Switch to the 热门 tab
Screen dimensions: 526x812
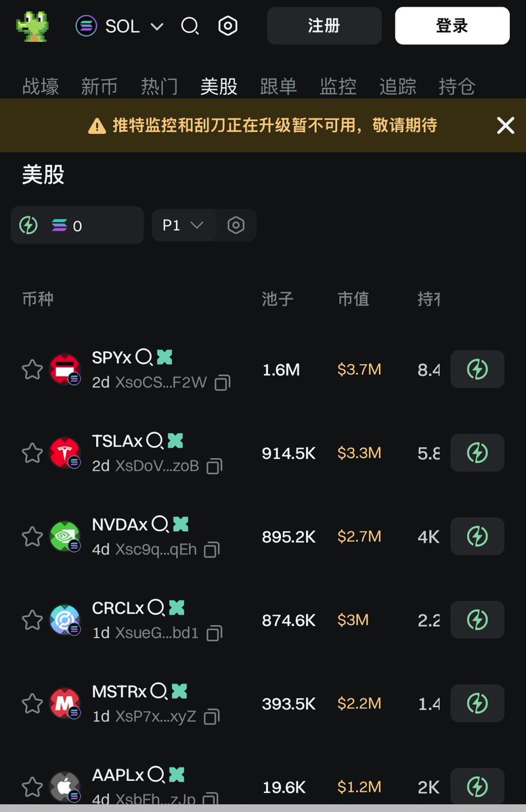click(x=160, y=86)
